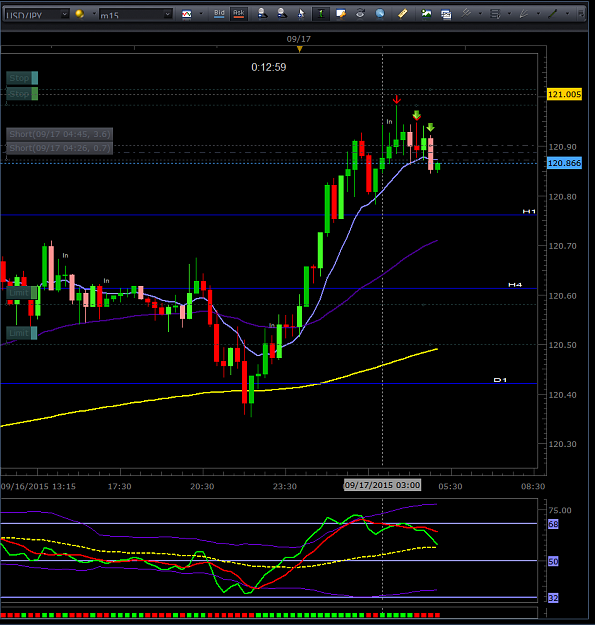The image size is (595, 625).
Task: Click the save chart image icon
Action: (x=426, y=14)
